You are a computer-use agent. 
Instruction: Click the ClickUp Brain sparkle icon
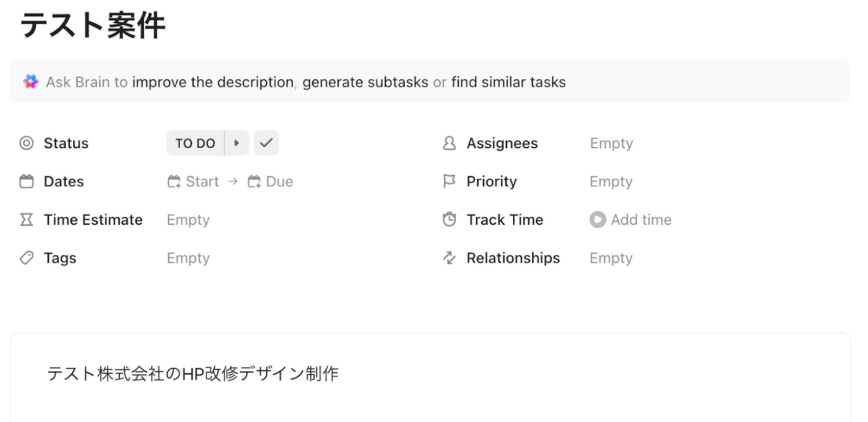(x=31, y=82)
